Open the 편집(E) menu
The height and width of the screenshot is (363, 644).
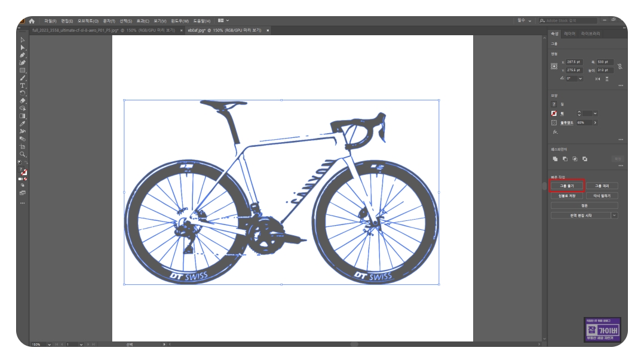pos(67,20)
